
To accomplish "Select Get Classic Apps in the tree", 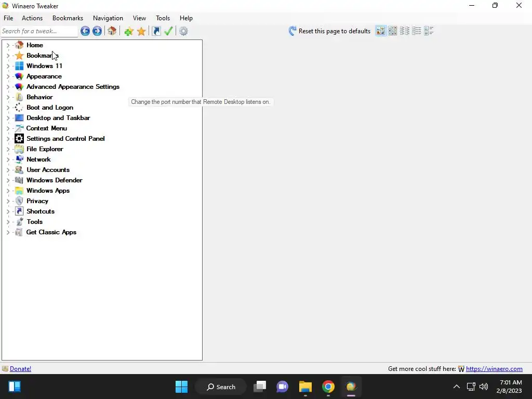I will [51, 232].
